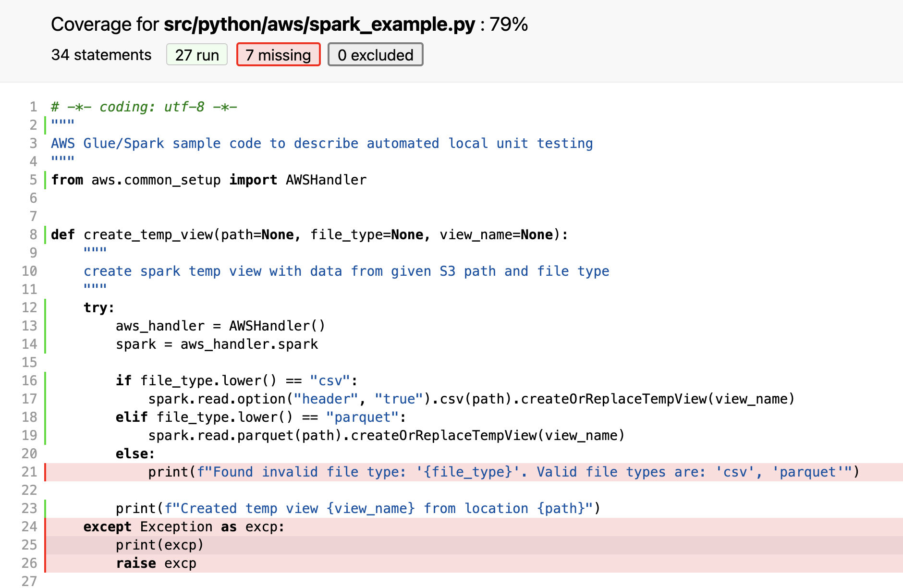Image resolution: width=903 pixels, height=588 pixels.
Task: Click line number 8 of the function definition
Action: [33, 234]
